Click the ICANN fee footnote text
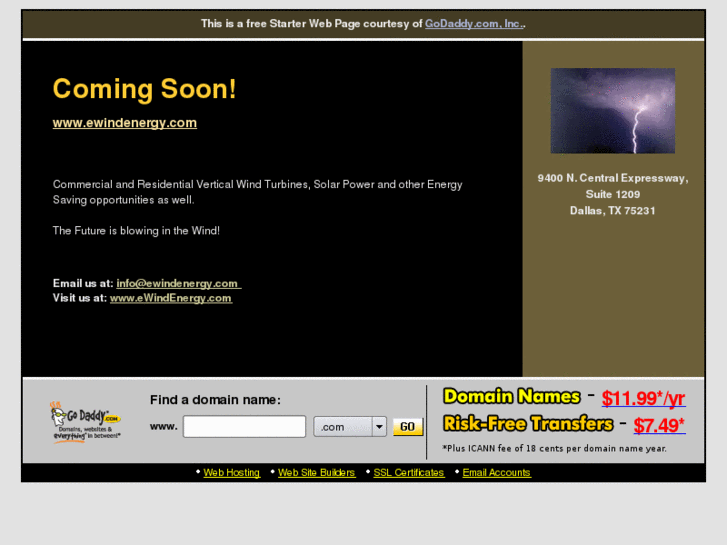The image size is (727, 545). pyautogui.click(x=555, y=449)
